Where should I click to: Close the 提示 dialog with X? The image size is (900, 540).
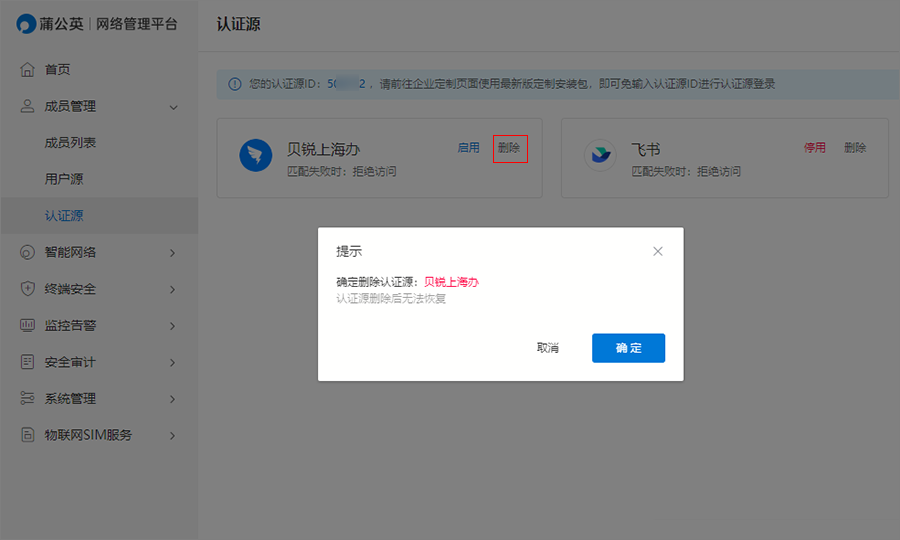pos(658,251)
